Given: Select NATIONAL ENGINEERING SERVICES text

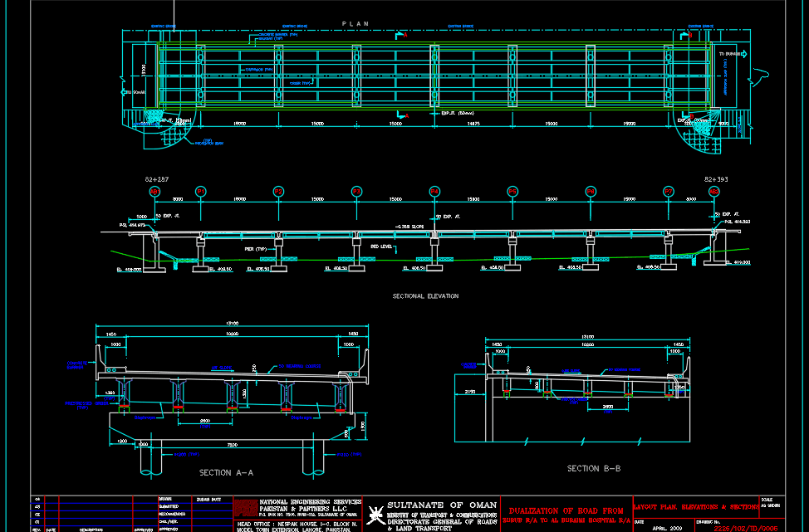Looking at the screenshot, I should [x=311, y=502].
